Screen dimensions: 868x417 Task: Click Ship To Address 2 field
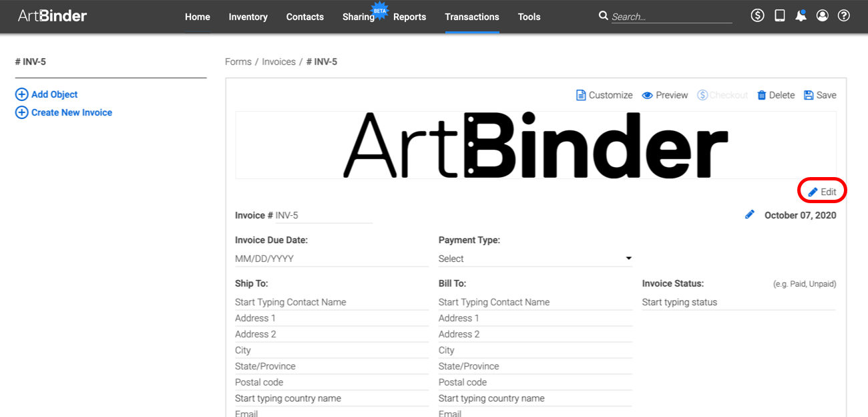pos(332,334)
